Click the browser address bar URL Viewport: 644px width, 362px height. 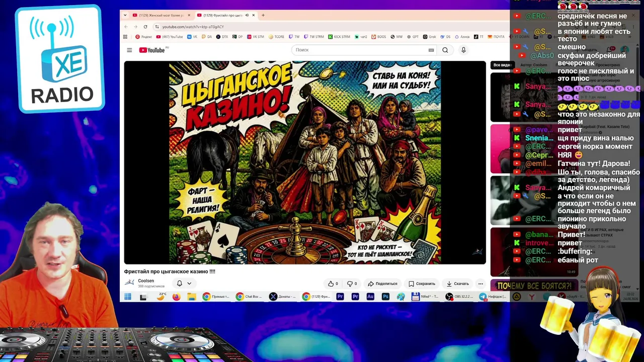coord(193,27)
